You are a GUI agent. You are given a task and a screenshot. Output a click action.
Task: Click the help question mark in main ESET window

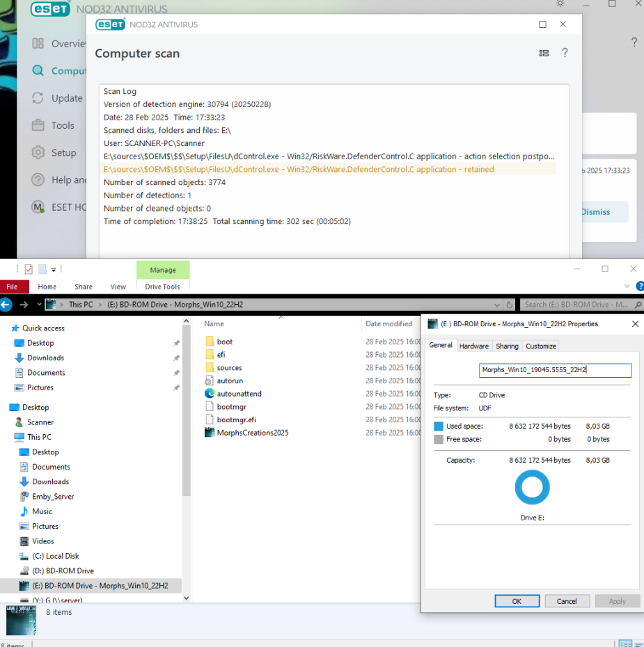click(x=634, y=42)
